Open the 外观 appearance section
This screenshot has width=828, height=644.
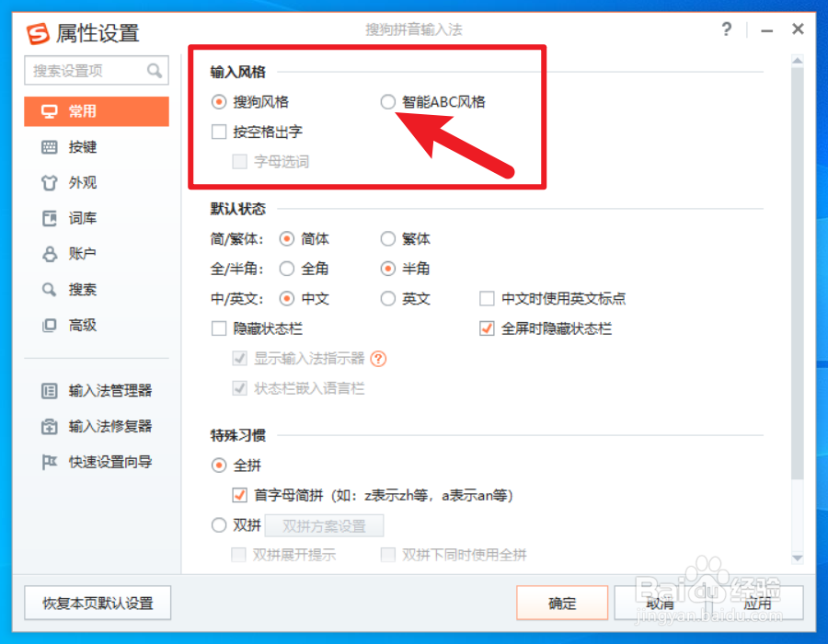tap(97, 183)
